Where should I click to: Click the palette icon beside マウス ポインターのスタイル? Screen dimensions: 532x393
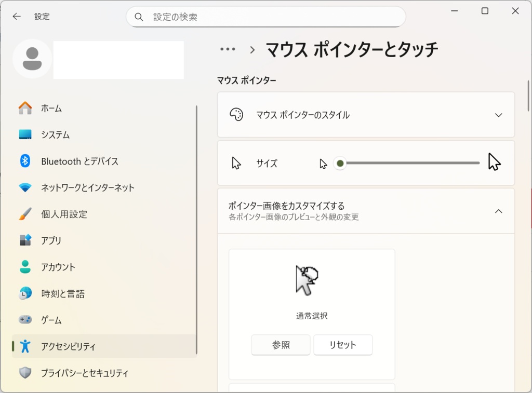pyautogui.click(x=237, y=115)
